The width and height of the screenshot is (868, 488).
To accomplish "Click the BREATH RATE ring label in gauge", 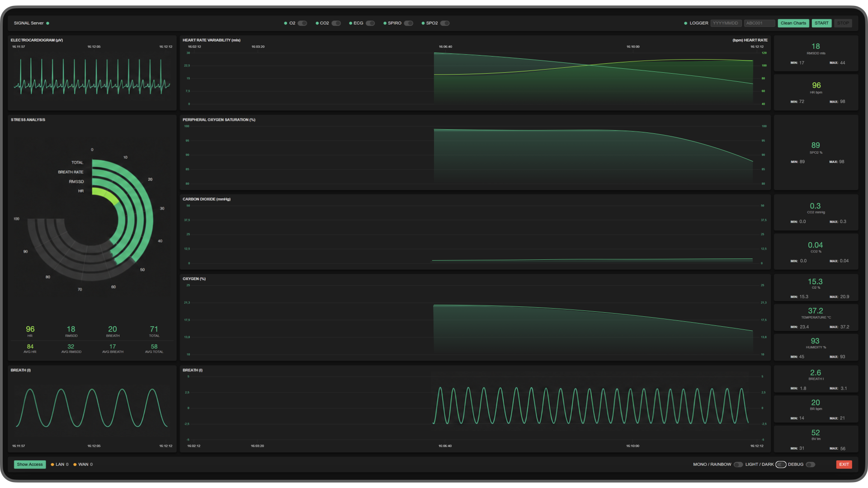I will pyautogui.click(x=71, y=172).
